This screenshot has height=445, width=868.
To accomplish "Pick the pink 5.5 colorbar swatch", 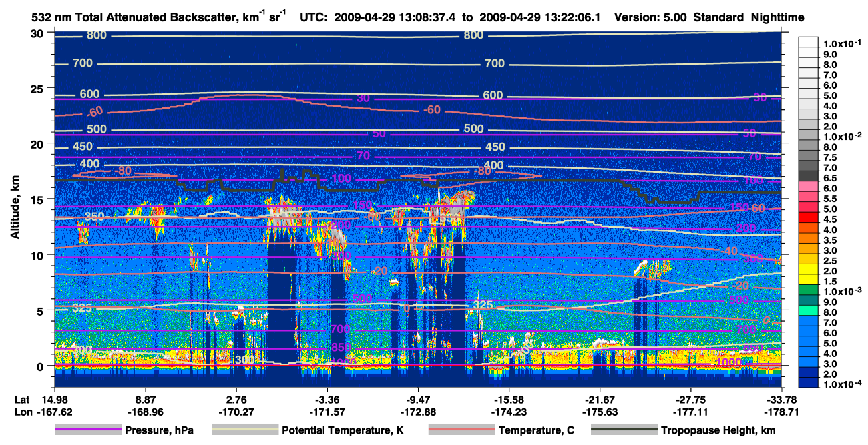I will coord(809,197).
